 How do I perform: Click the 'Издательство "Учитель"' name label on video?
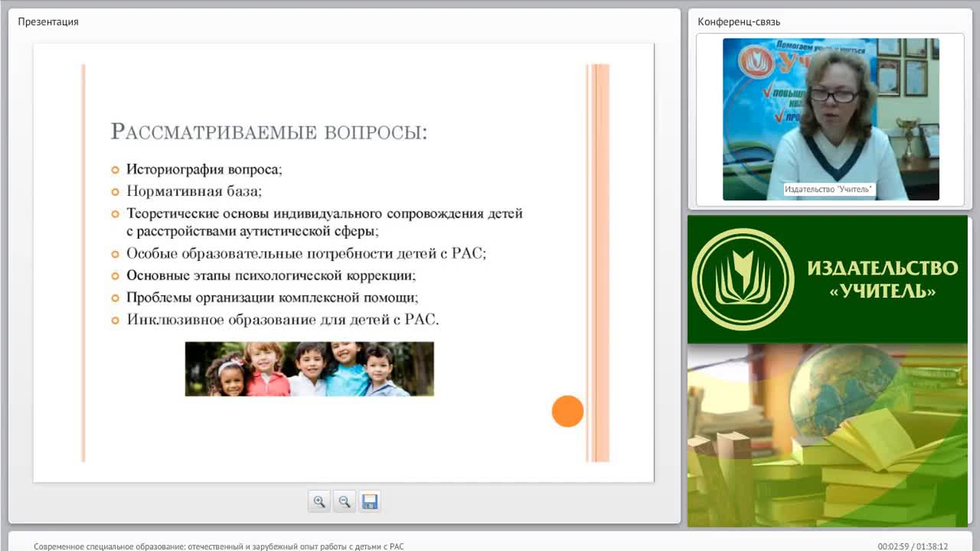(x=829, y=189)
